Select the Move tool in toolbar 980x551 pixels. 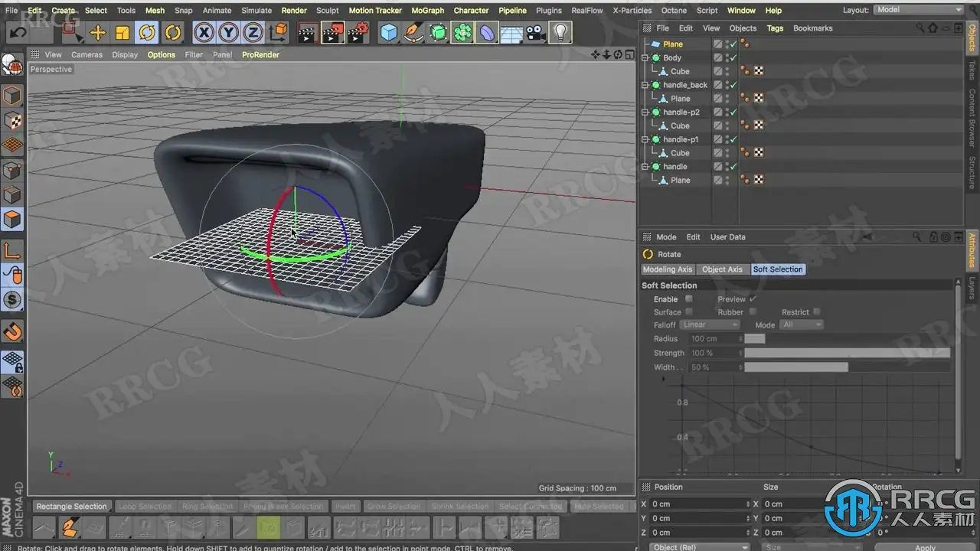(x=98, y=32)
